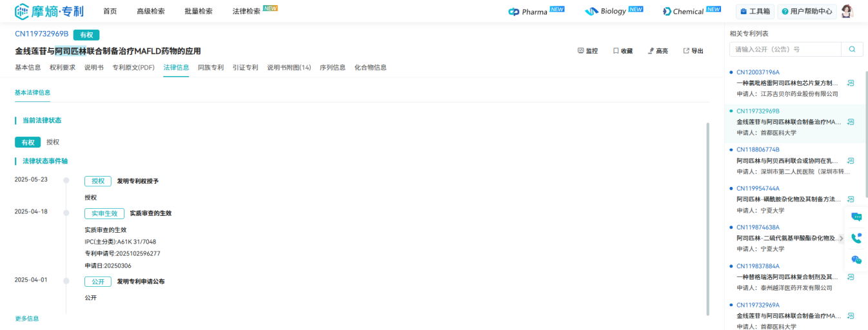Switch to the 基本信息 tab

tap(28, 68)
